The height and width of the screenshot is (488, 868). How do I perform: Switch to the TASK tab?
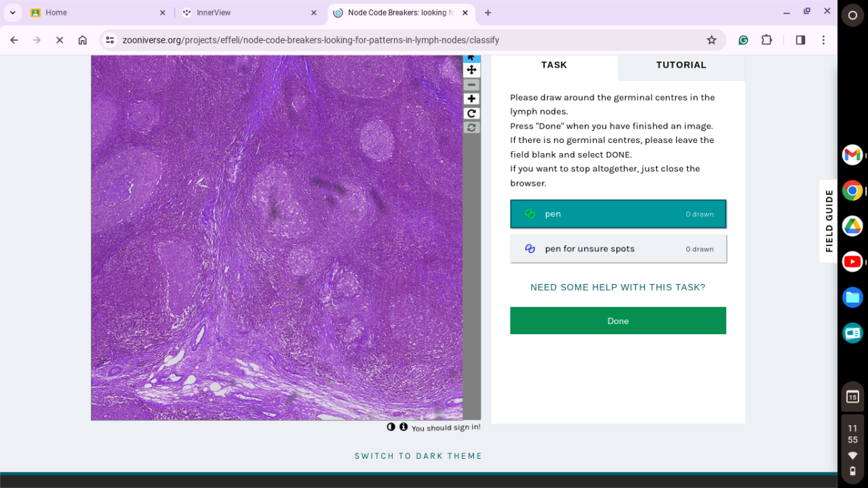[x=554, y=65]
